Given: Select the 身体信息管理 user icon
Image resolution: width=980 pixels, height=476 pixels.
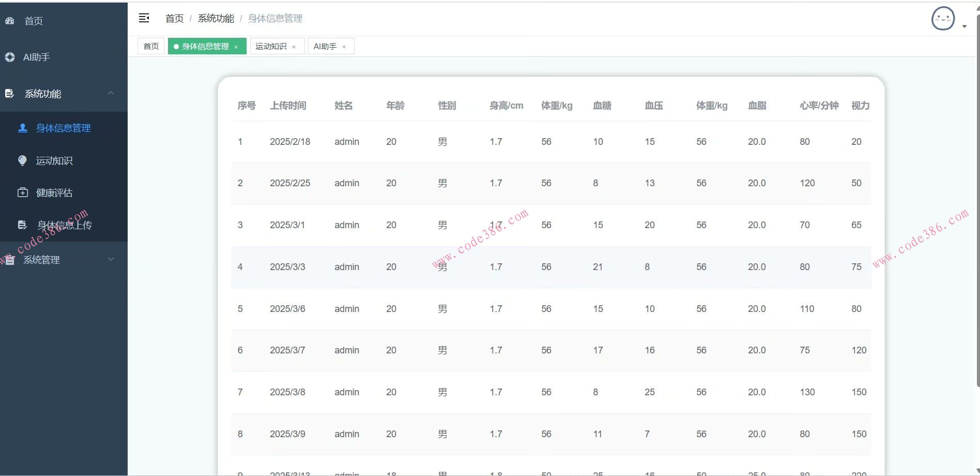Looking at the screenshot, I should [23, 128].
